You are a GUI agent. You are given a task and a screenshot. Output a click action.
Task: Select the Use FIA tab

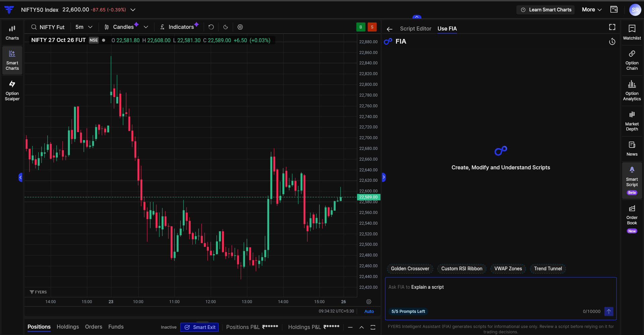(447, 29)
